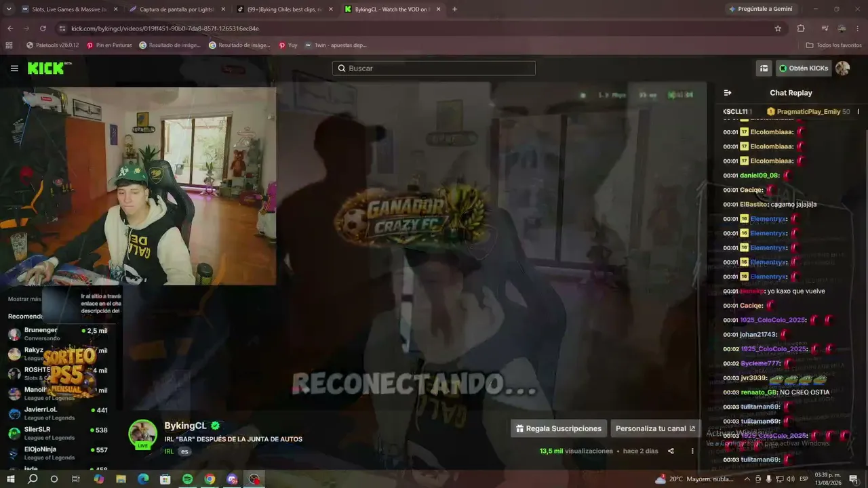Click chat username renaato_G8
The width and height of the screenshot is (868, 488).
pos(758,392)
